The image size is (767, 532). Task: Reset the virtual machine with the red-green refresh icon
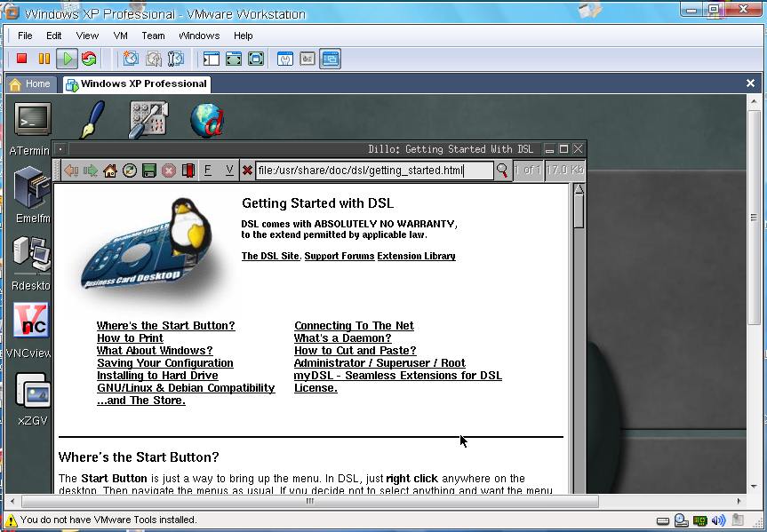pyautogui.click(x=89, y=59)
